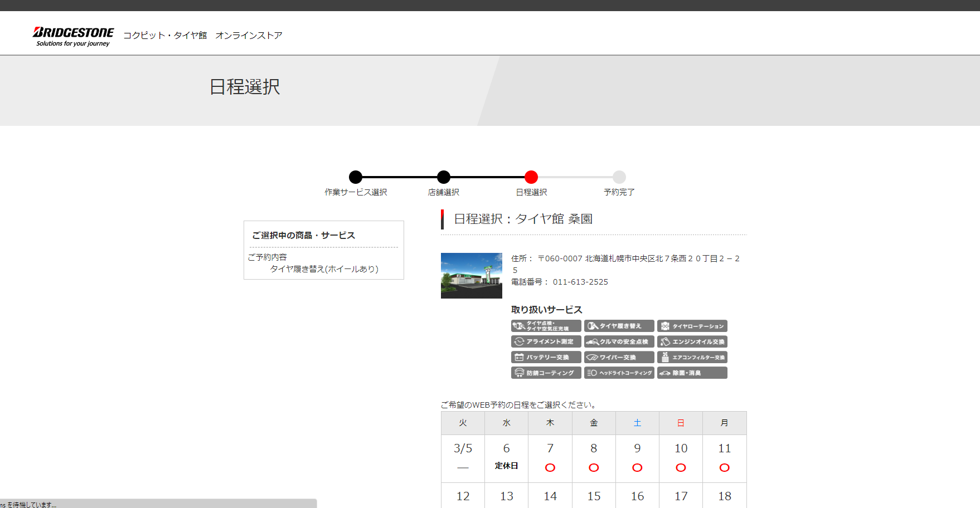Select the available circle for Thursday 7
980x508 pixels.
(550, 468)
